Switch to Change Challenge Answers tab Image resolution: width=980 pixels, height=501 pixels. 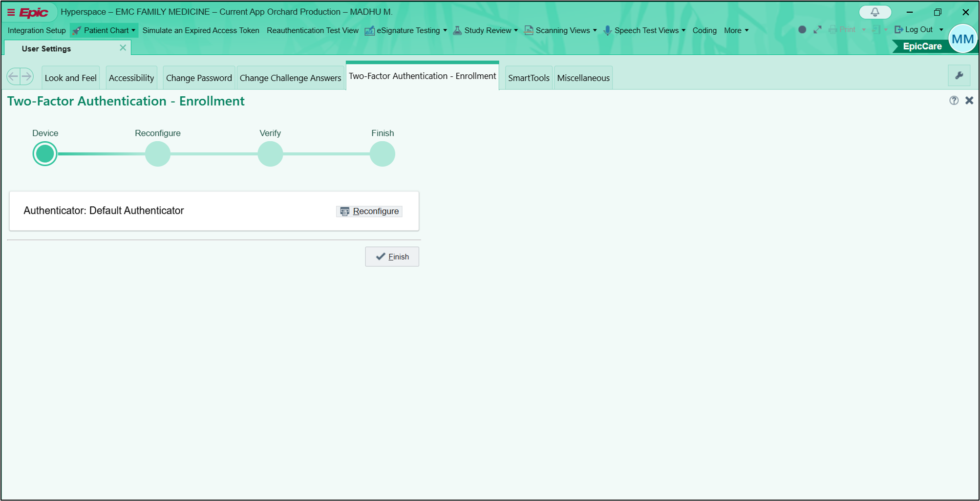pyautogui.click(x=290, y=78)
